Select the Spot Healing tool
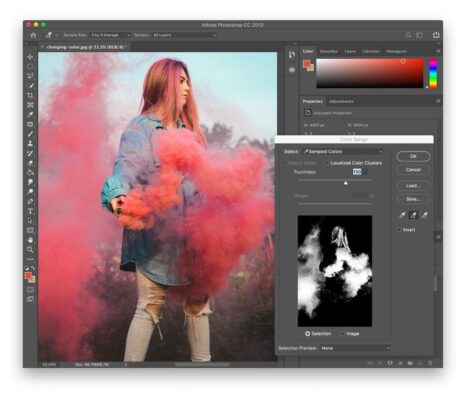The height and width of the screenshot is (400, 467). pyautogui.click(x=30, y=124)
